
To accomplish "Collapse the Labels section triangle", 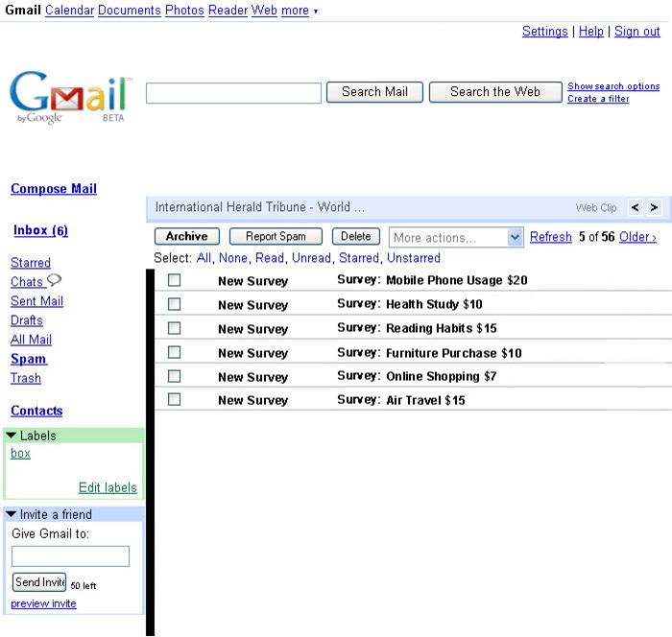I will (12, 436).
